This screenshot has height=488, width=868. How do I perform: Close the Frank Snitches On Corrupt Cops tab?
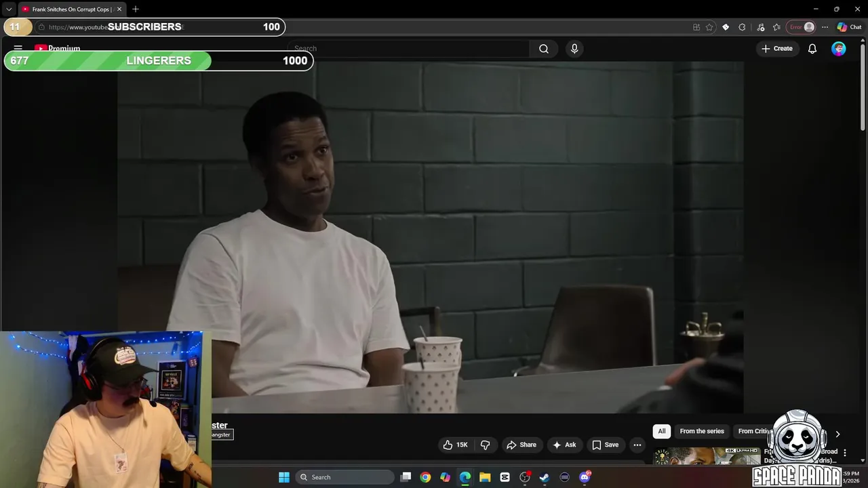pos(119,9)
